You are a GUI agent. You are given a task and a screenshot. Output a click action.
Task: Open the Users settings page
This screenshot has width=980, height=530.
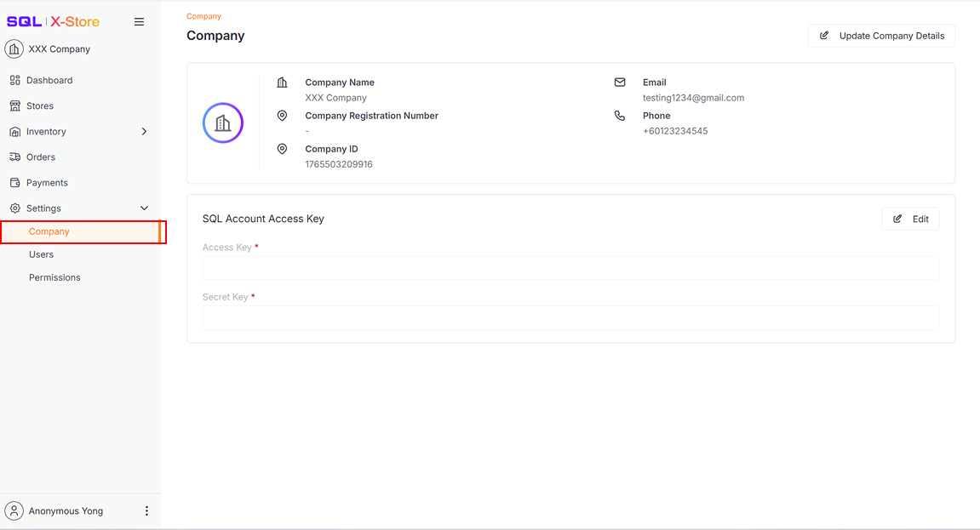tap(41, 254)
